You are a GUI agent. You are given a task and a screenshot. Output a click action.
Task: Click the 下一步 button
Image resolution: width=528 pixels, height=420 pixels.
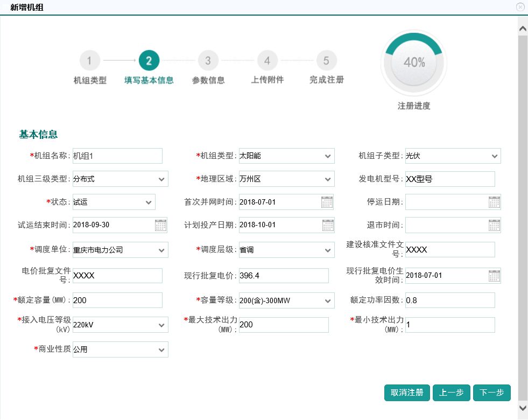[491, 393]
